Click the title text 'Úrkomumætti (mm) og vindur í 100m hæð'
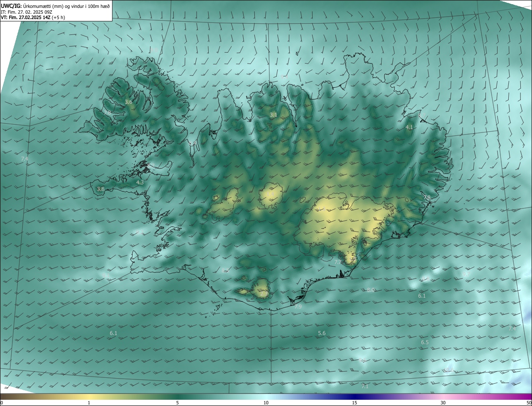 pyautogui.click(x=66, y=6)
